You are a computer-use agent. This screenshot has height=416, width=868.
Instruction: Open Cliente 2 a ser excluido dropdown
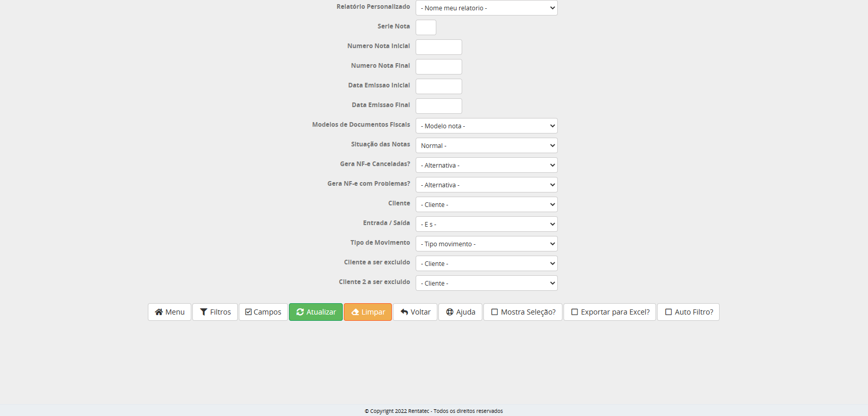pos(486,284)
